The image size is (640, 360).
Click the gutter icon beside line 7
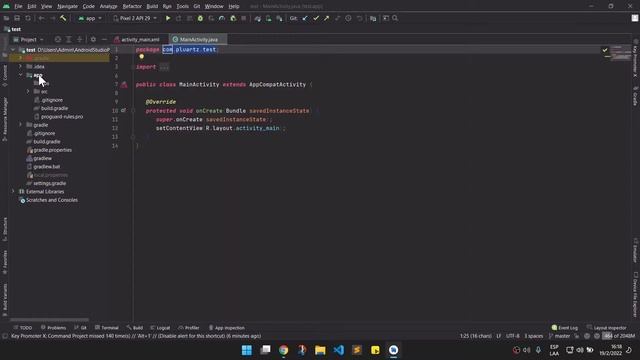click(124, 85)
